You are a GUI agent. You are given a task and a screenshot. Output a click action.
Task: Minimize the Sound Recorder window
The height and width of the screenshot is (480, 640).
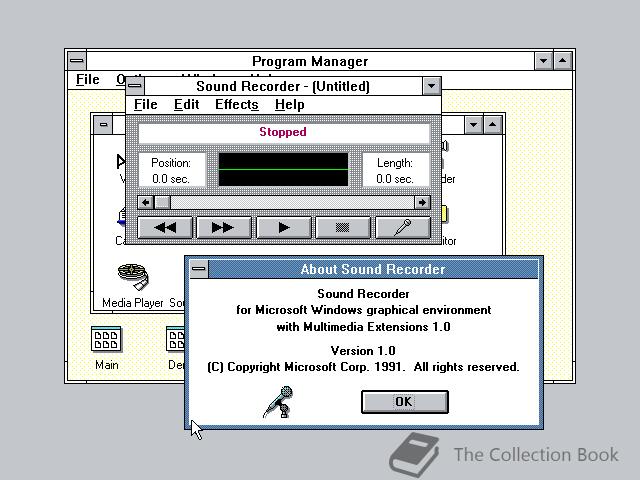[x=432, y=86]
